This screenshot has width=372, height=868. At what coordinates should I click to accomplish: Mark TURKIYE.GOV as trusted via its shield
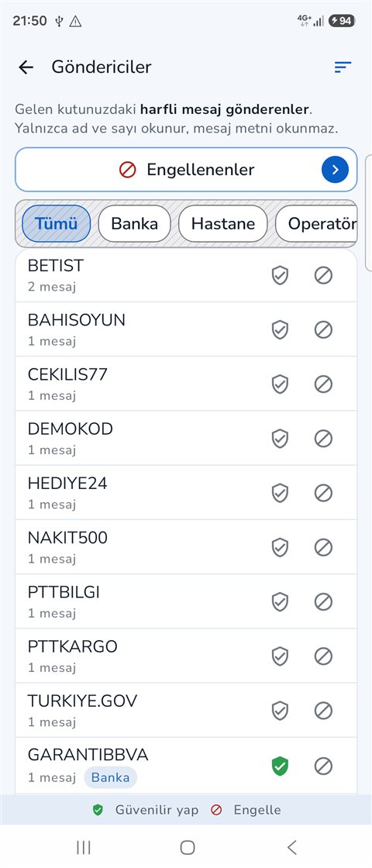tap(280, 711)
